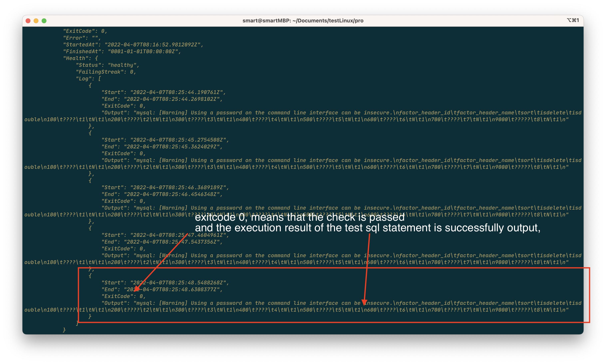Image resolution: width=606 pixels, height=364 pixels.
Task: Click the left red arrow's head near ExitCode
Action: [137, 289]
